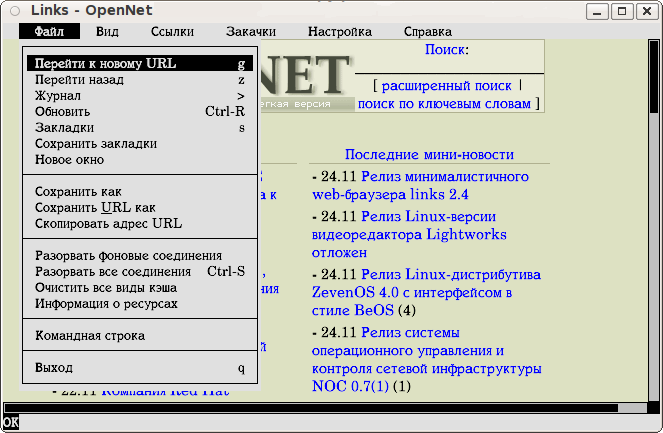Open the Закачки menu

click(251, 31)
